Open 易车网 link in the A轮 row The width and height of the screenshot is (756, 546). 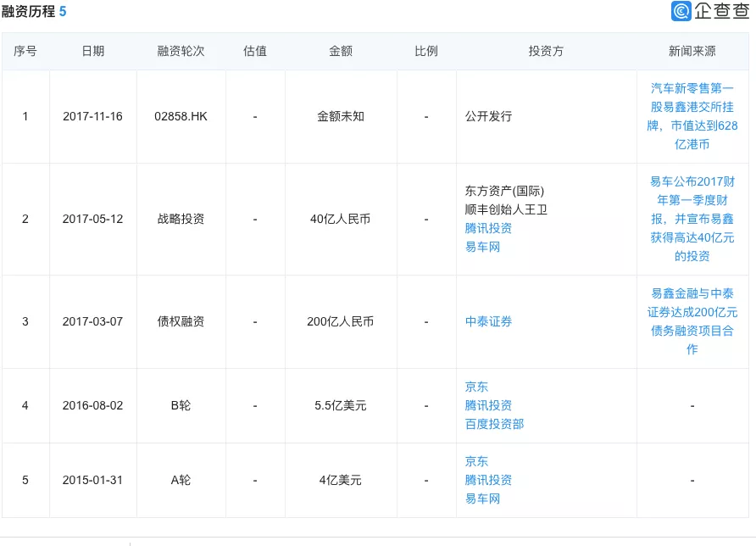coord(478,499)
